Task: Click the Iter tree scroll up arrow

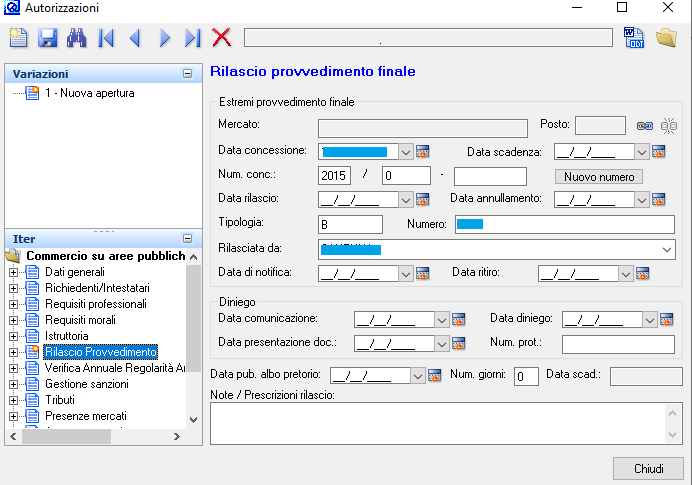Action: tap(193, 257)
